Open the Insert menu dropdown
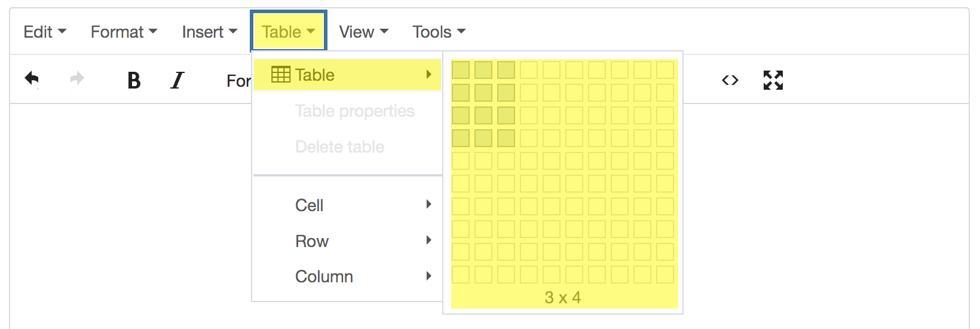The height and width of the screenshot is (329, 980). tap(210, 32)
